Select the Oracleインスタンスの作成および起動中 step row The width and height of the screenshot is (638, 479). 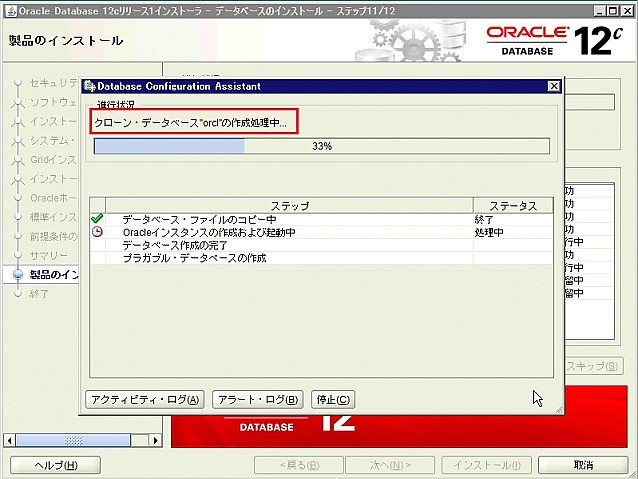pyautogui.click(x=321, y=232)
